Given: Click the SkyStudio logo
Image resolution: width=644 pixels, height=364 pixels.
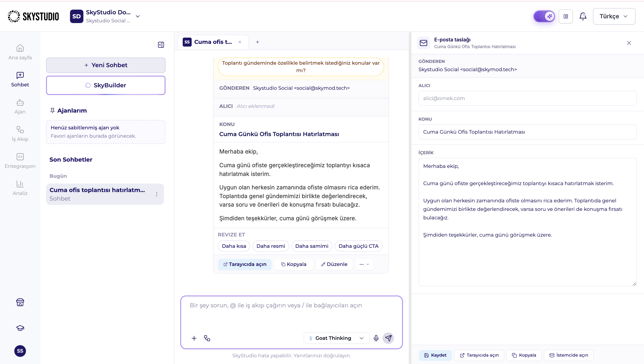Looking at the screenshot, I should click(33, 16).
